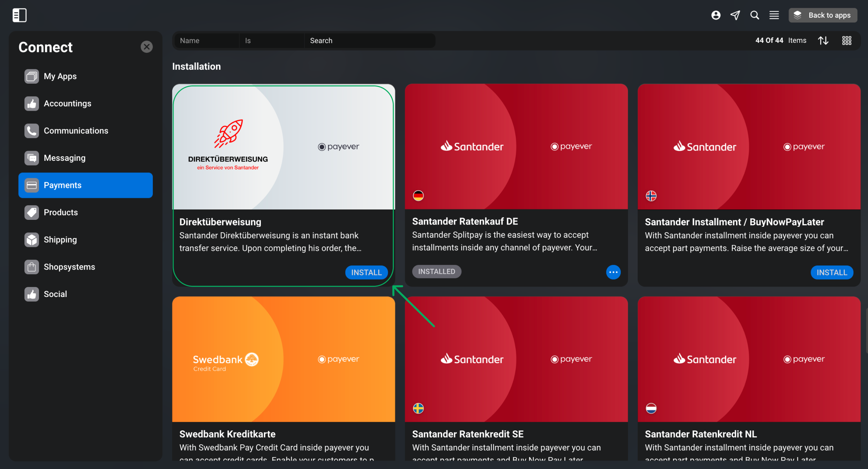868x469 pixels.
Task: Click INSTALLED on Santander Ratenkauf DE
Action: 437,272
